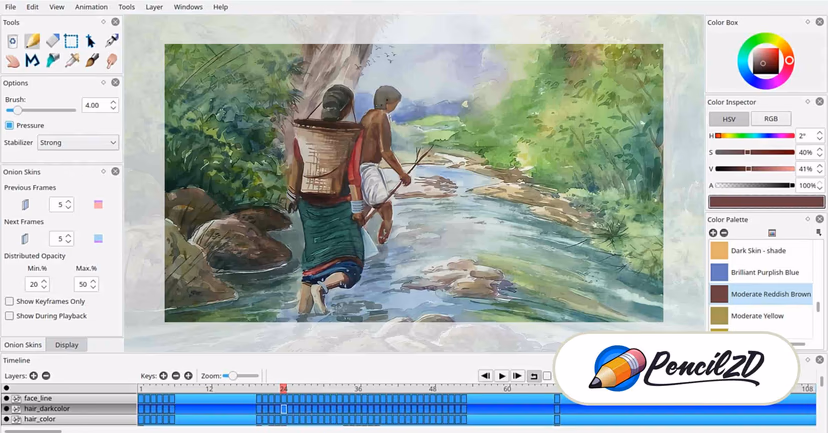Viewport: 828px width, 433px height.
Task: Adjust brush width spinner arrows
Action: 113,105
